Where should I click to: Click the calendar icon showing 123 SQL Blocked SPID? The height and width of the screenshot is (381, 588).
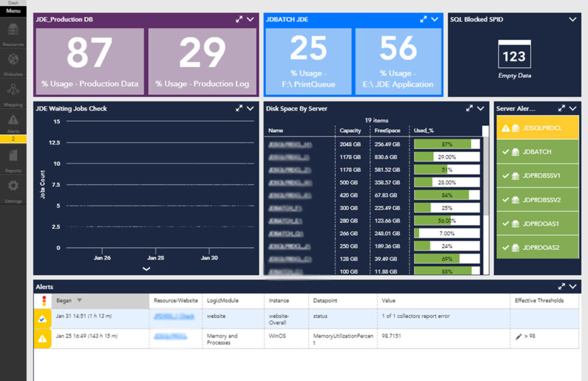point(514,53)
